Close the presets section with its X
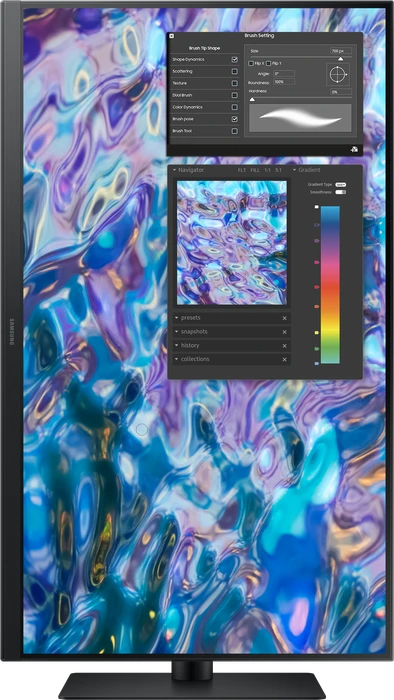Screen dimensions: 394x700 284,318
